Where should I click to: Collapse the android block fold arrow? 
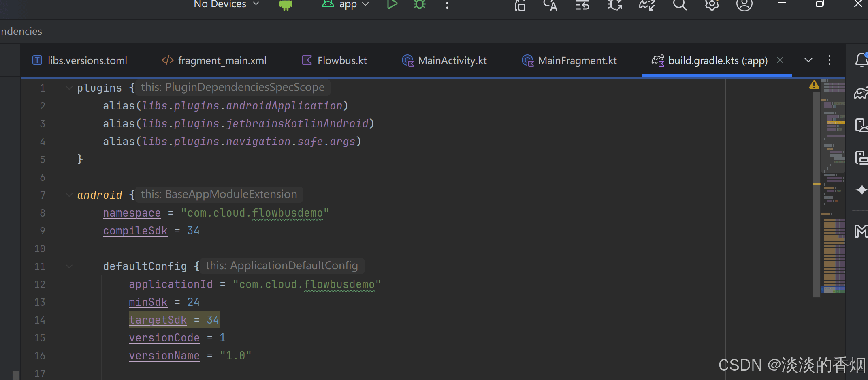click(x=69, y=195)
